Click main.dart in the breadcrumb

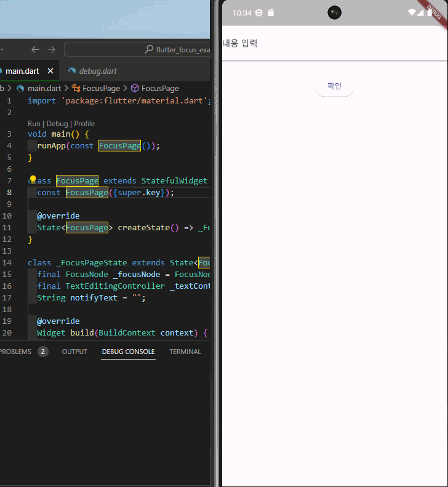point(44,89)
